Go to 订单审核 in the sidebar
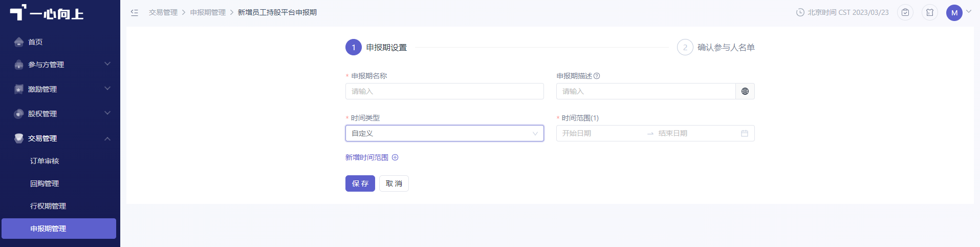 (x=45, y=161)
